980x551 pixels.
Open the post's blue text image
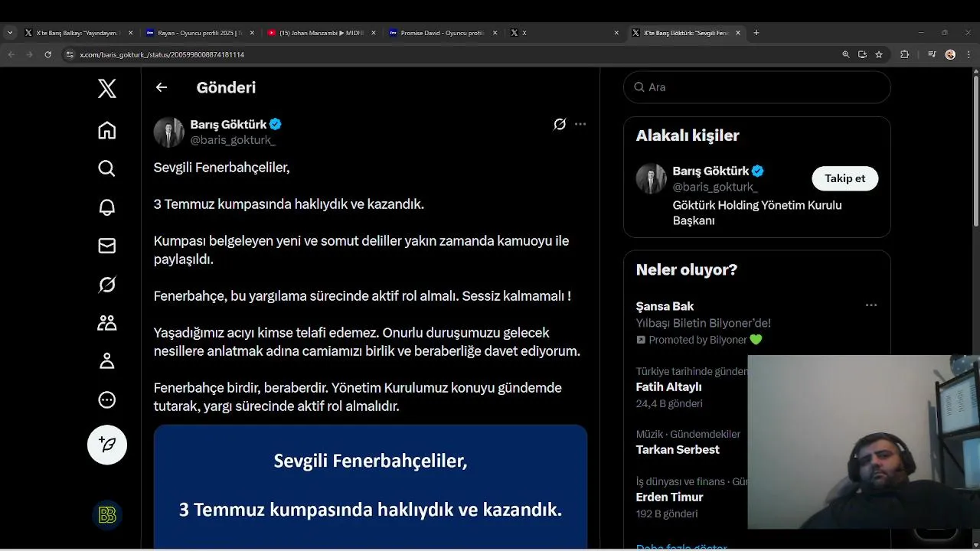371,487
